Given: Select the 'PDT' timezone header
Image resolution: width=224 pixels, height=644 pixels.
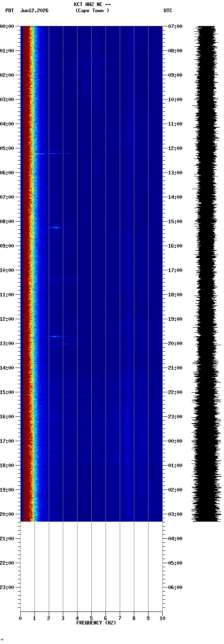Looking at the screenshot, I should click(9, 11).
